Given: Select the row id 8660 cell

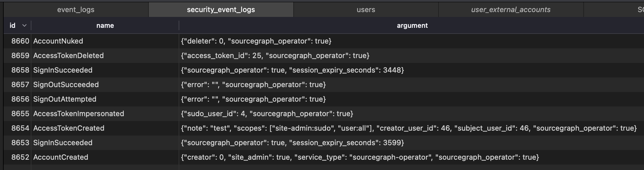Looking at the screenshot, I should [20, 41].
